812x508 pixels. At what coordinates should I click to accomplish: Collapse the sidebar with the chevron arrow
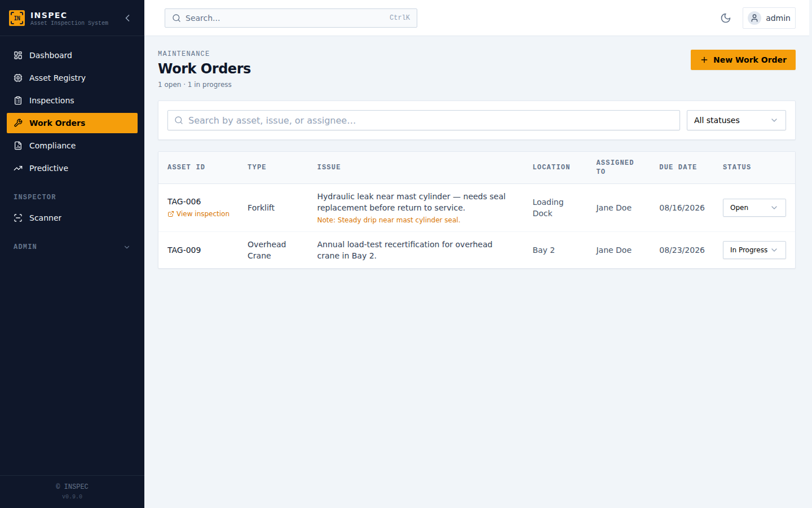coord(127,18)
